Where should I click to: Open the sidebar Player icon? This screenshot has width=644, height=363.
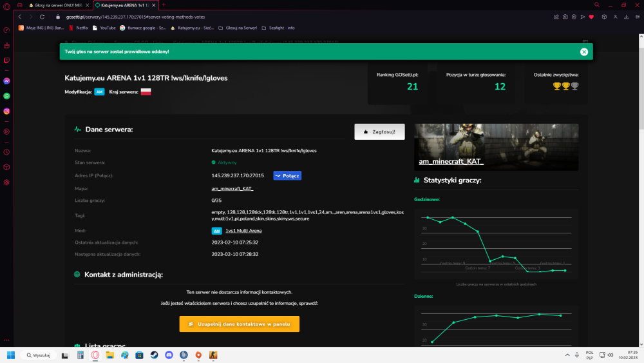pyautogui.click(x=6, y=132)
